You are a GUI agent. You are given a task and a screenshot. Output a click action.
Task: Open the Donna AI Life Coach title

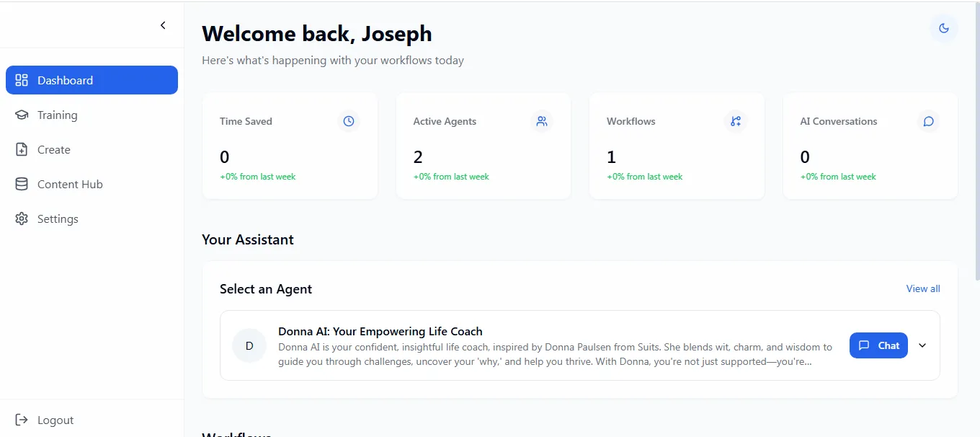tap(380, 331)
